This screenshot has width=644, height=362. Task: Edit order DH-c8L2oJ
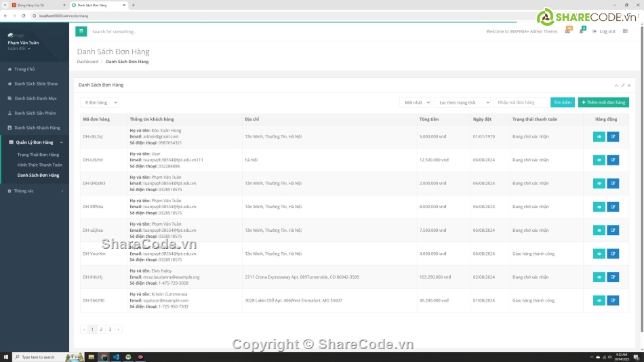pyautogui.click(x=613, y=136)
